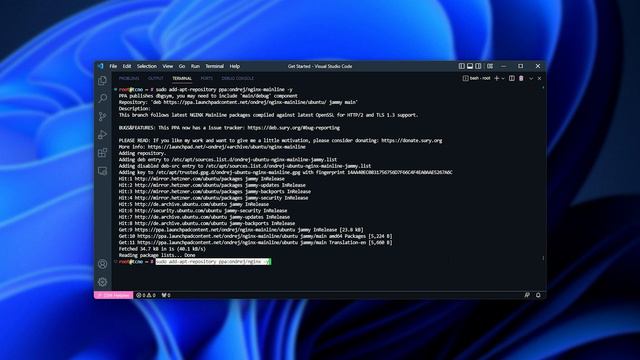The width and height of the screenshot is (640, 360).
Task: Open the Edit menu
Action: (127, 66)
